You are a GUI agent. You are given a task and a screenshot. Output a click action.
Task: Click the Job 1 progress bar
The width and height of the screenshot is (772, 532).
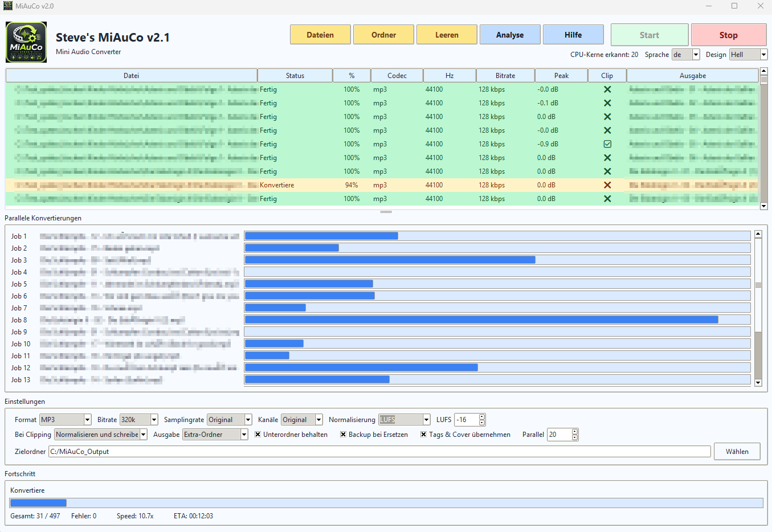[x=497, y=236]
